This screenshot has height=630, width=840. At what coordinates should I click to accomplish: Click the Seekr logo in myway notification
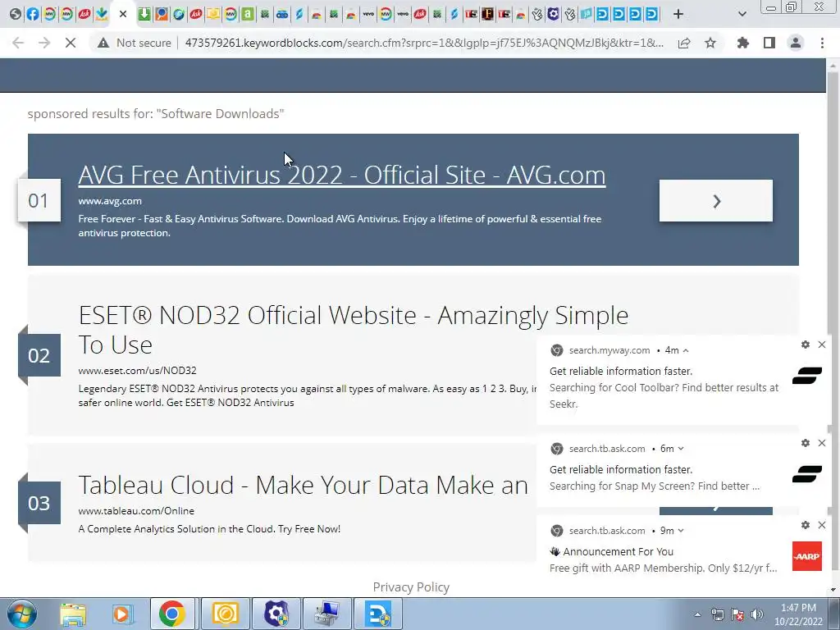(x=807, y=376)
